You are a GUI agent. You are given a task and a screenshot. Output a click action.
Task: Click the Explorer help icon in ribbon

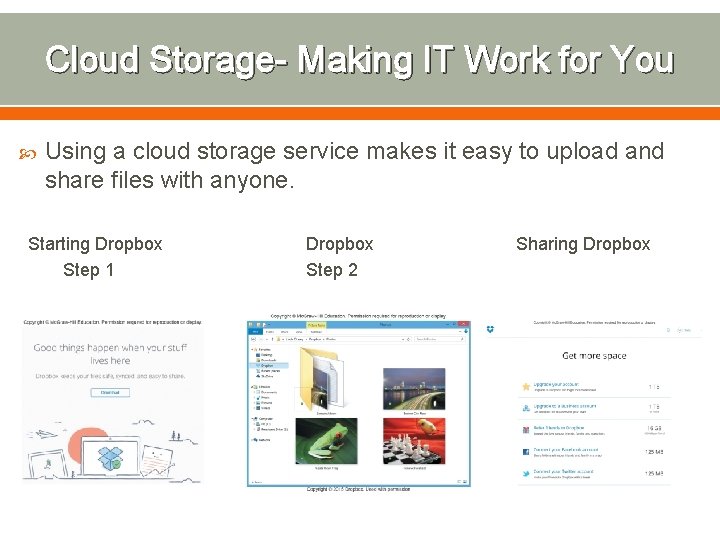[x=466, y=331]
